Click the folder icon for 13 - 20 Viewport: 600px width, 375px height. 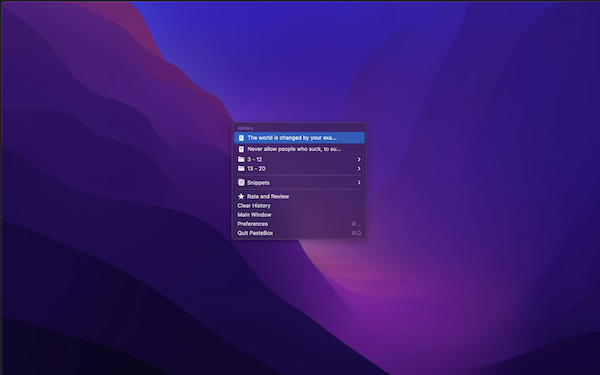click(241, 169)
